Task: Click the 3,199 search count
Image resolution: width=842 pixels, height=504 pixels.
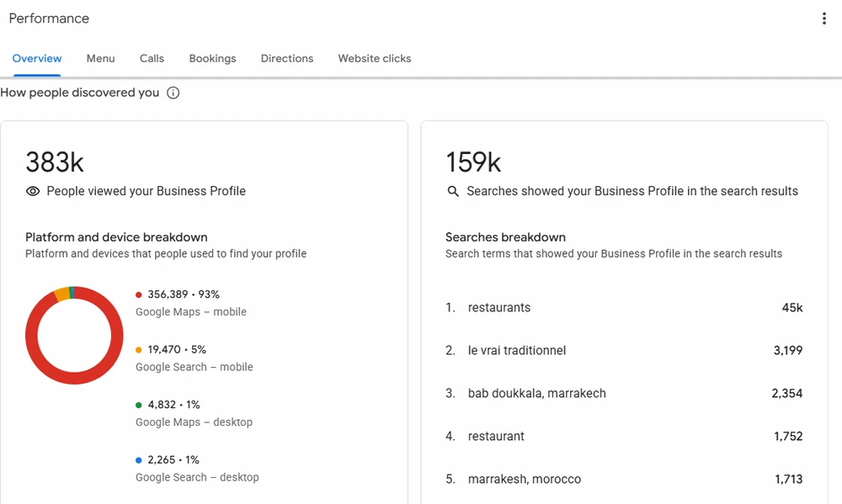Action: (x=788, y=351)
